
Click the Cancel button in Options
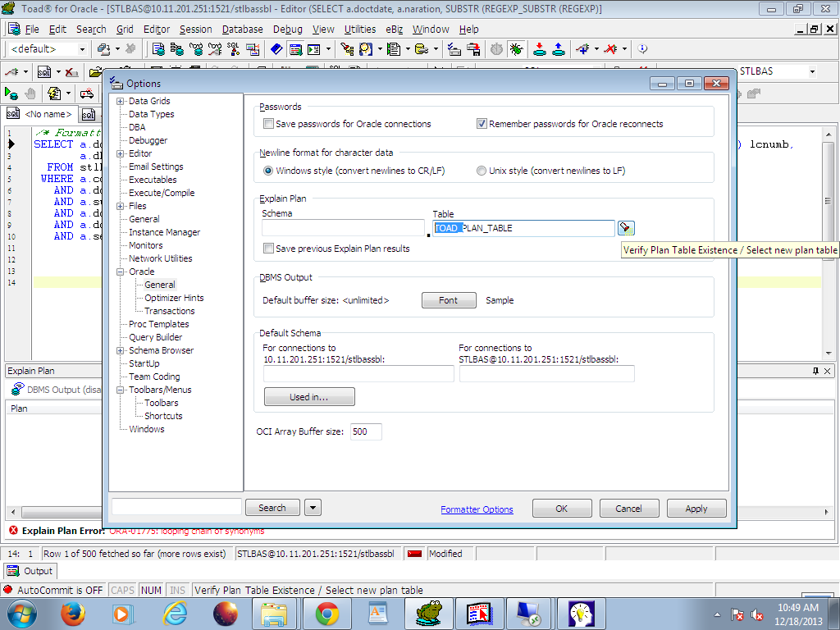coord(629,509)
